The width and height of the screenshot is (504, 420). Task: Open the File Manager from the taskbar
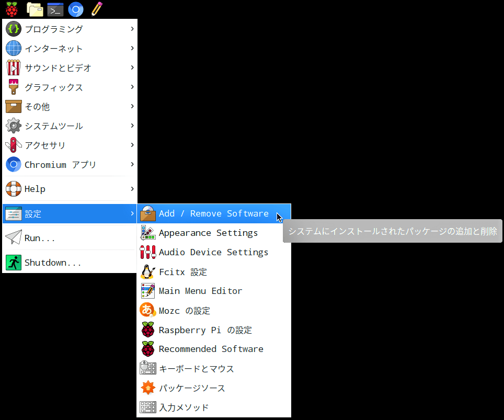click(x=35, y=9)
